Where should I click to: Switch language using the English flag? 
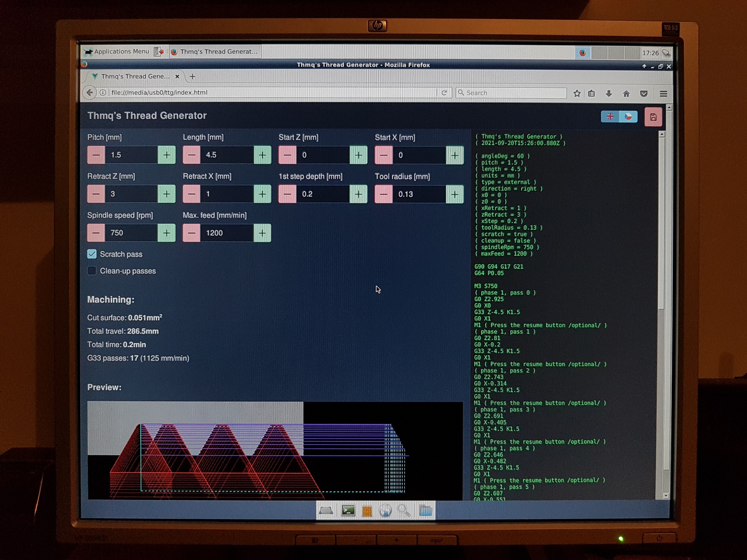(610, 117)
